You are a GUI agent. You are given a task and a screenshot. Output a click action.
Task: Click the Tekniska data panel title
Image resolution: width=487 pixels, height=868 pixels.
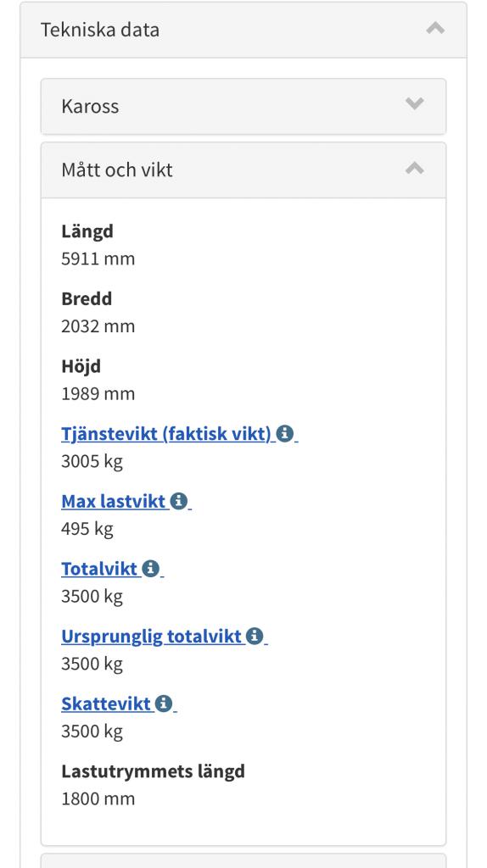100,30
